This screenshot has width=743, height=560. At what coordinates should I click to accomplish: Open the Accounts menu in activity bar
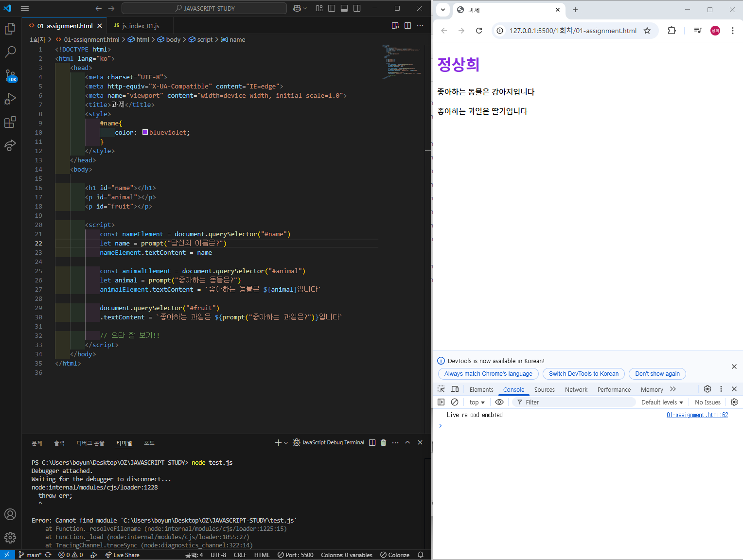(10, 514)
